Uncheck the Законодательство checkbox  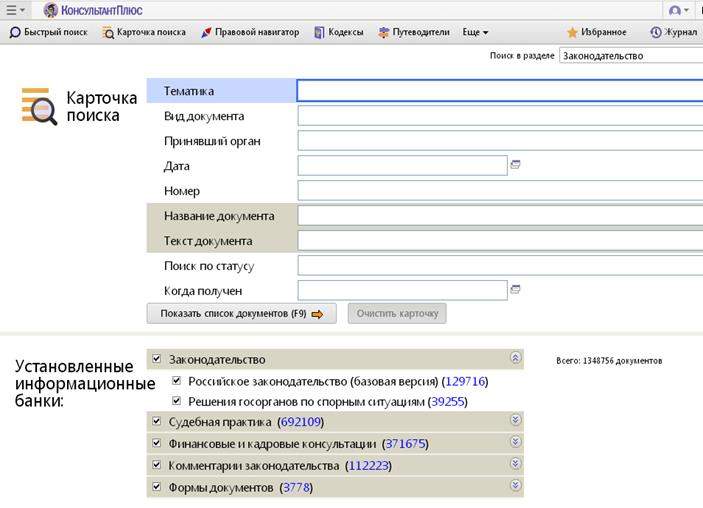click(x=156, y=359)
